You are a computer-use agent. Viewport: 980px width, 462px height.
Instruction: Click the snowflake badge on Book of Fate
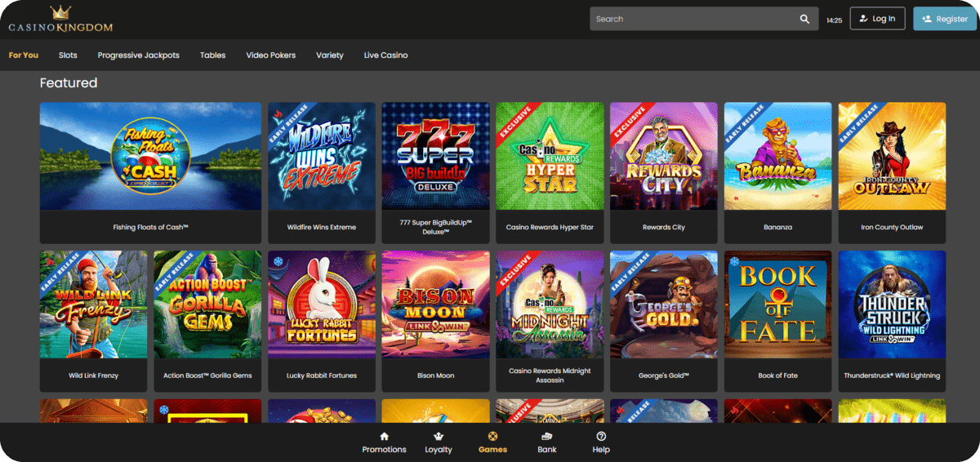pos(734,261)
